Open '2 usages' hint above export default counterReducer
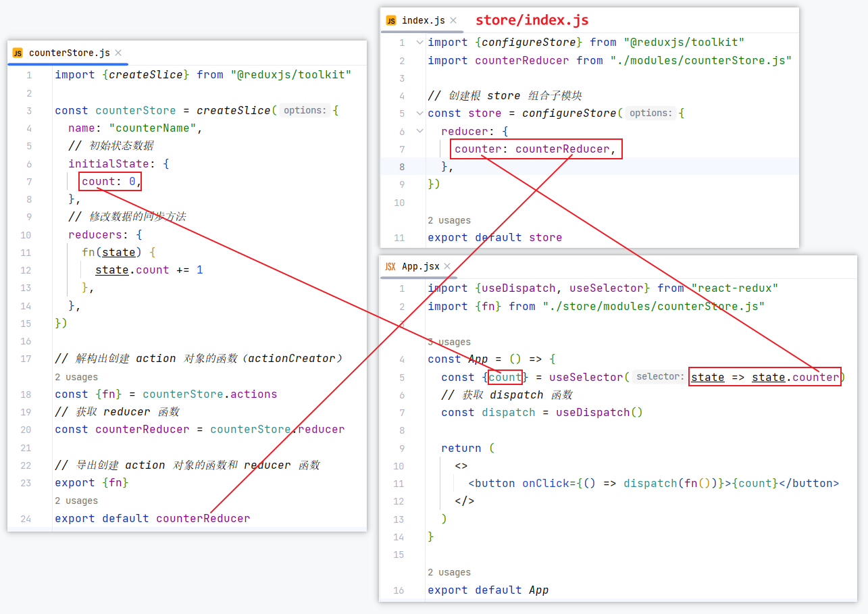Viewport: 868px width, 614px height. coord(76,501)
